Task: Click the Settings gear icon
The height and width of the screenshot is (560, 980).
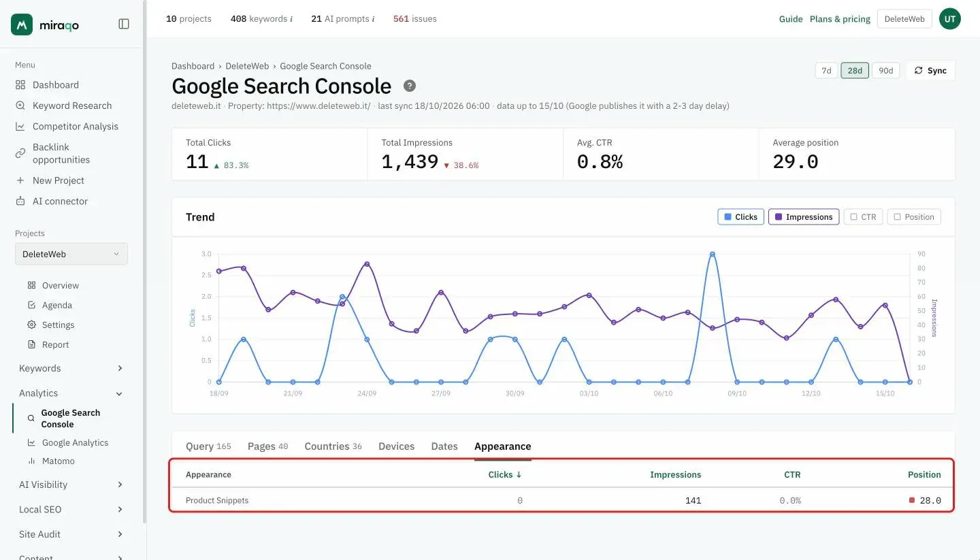Action: (31, 325)
